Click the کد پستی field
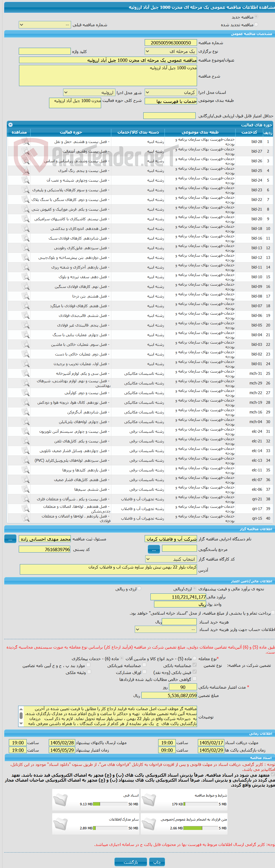 [45, 550]
